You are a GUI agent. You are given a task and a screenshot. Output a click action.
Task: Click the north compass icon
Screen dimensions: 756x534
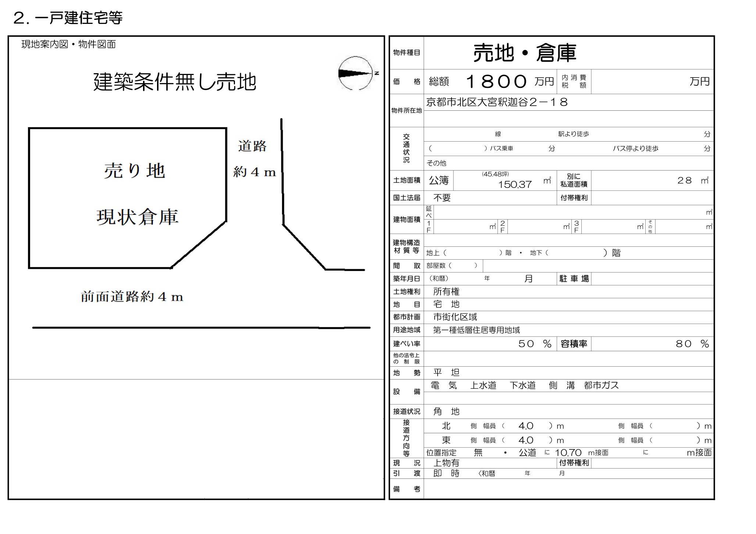pyautogui.click(x=356, y=73)
